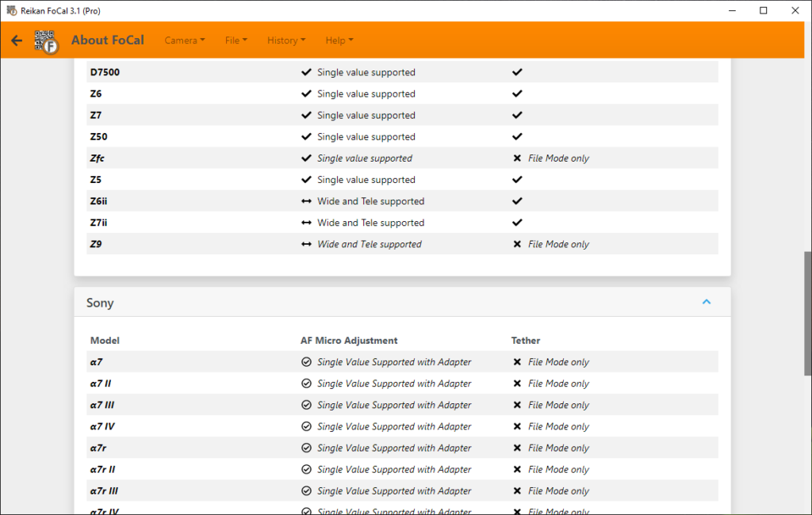The image size is (812, 515).
Task: Click the circled check in α7 IV row
Action: click(306, 426)
